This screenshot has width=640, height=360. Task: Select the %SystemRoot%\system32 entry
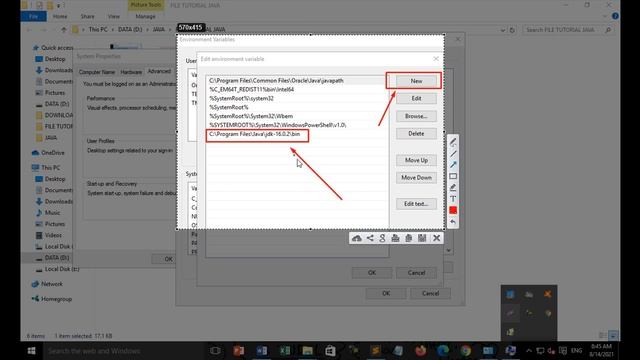coord(297,98)
